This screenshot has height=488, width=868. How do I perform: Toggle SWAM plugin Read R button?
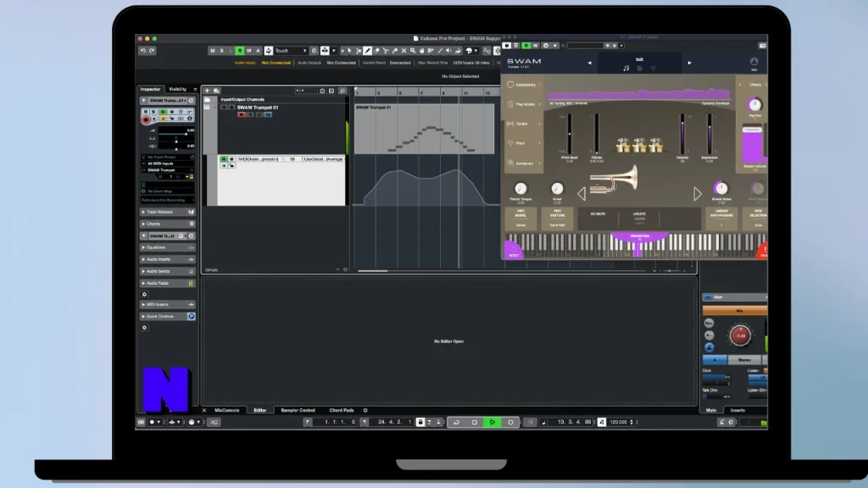pos(526,46)
